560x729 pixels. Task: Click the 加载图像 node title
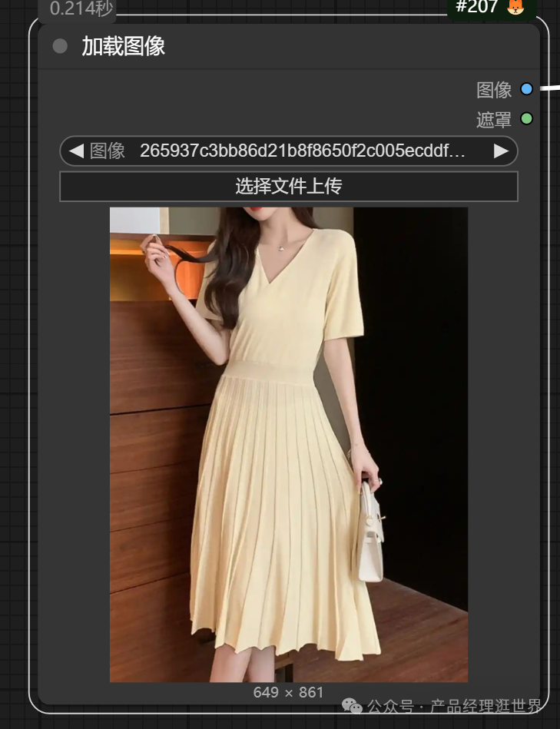click(x=123, y=47)
